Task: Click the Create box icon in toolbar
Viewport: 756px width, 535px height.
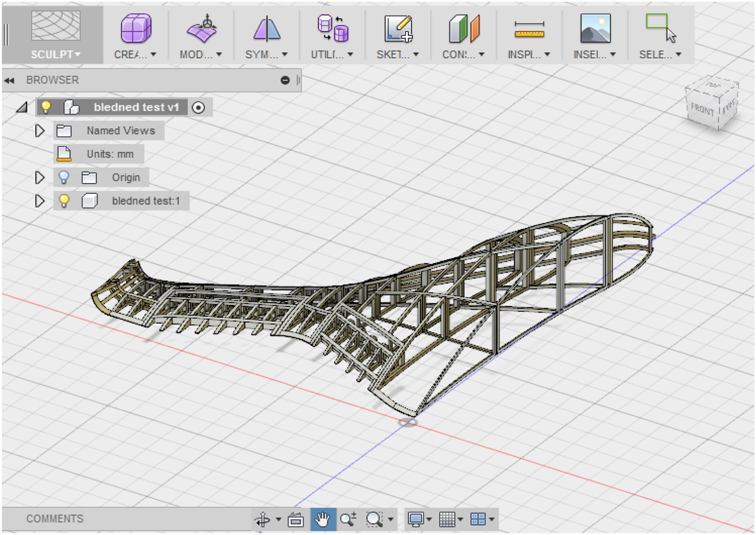Action: point(136,29)
